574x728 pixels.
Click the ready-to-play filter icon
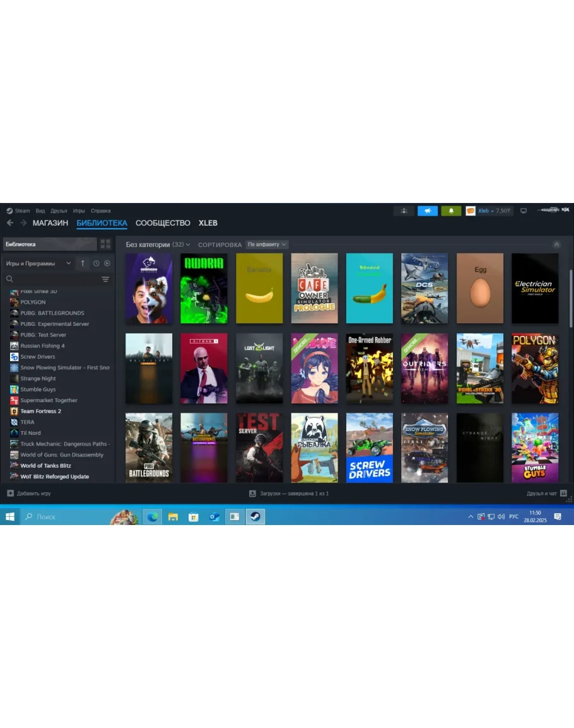(x=107, y=263)
